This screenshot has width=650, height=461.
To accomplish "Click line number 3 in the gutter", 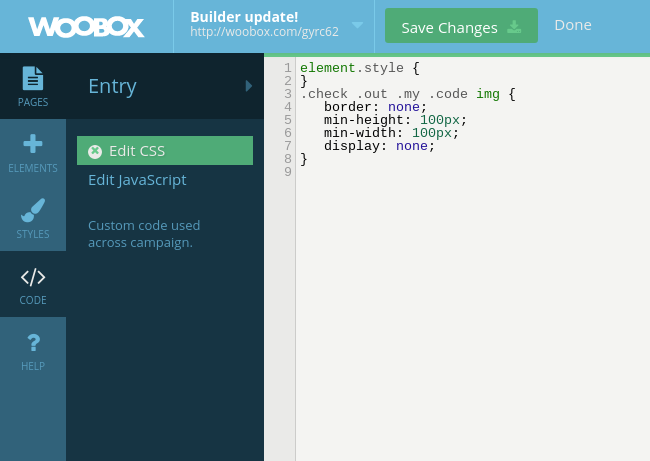I will [288, 94].
